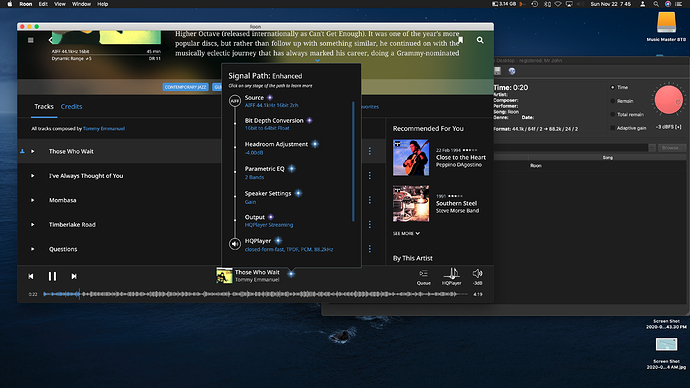
Task: Open Tommy Emmanuel composer link
Action: (104, 129)
